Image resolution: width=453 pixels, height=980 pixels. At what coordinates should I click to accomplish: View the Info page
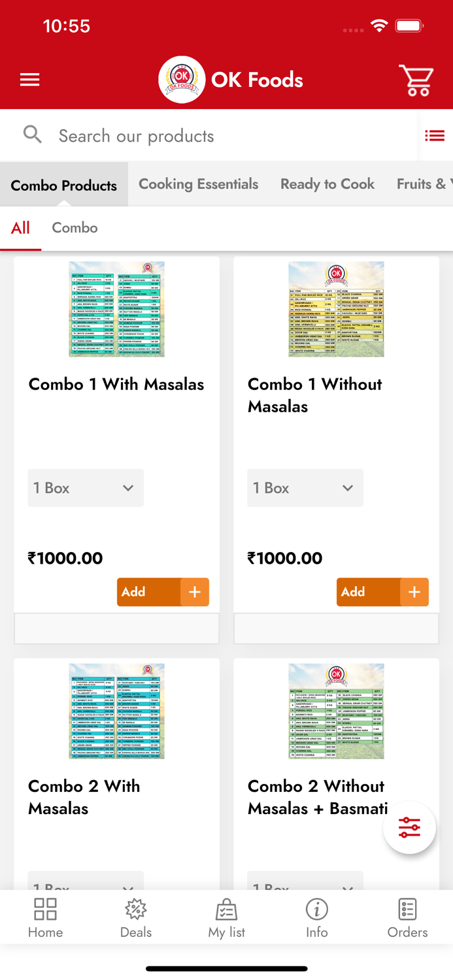[317, 917]
